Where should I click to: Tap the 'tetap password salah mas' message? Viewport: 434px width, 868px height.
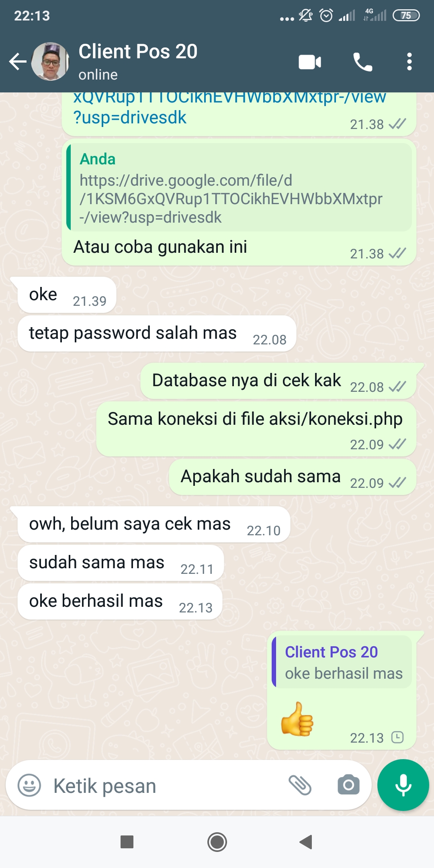click(157, 334)
